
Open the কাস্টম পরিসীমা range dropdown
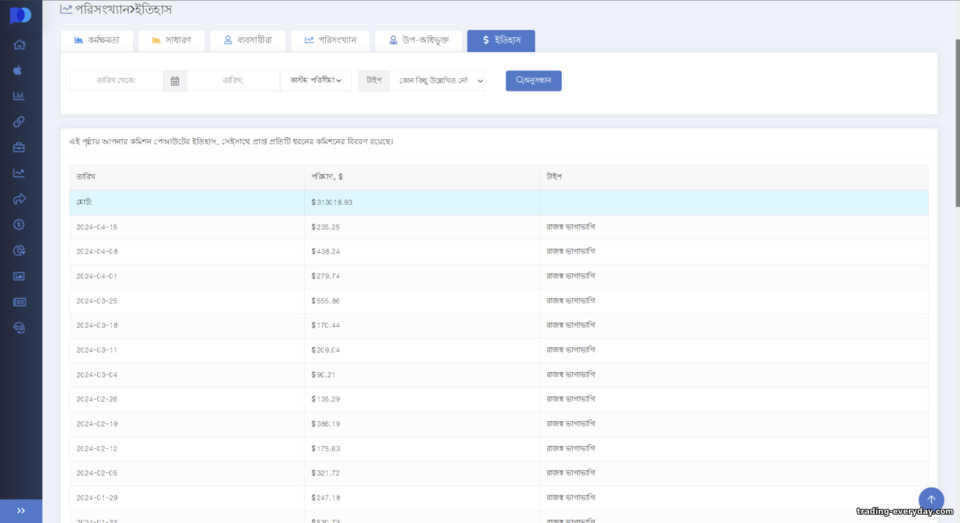315,81
